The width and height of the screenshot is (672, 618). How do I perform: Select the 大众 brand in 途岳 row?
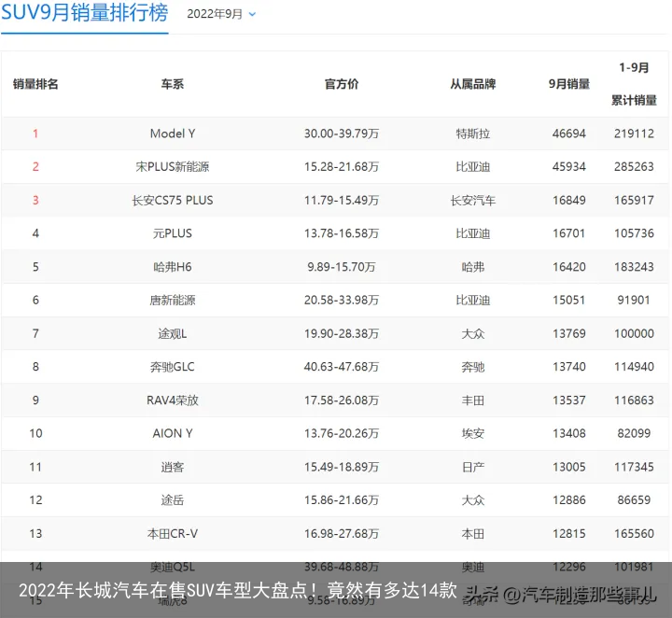pyautogui.click(x=472, y=500)
